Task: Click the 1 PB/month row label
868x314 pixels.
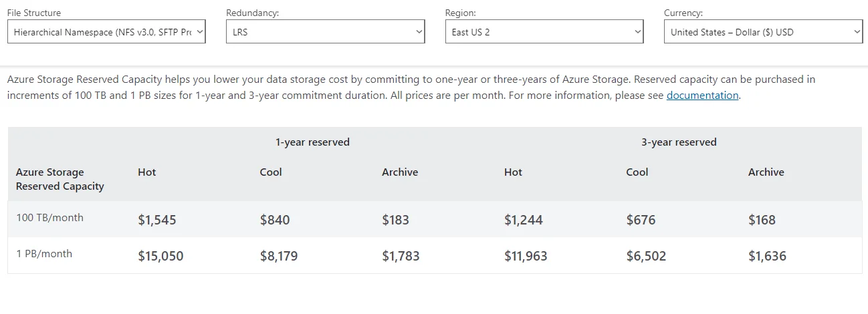Action: (x=44, y=254)
